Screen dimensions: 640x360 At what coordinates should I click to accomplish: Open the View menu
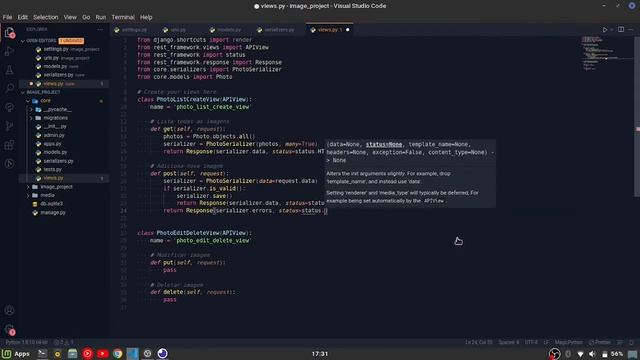70,17
